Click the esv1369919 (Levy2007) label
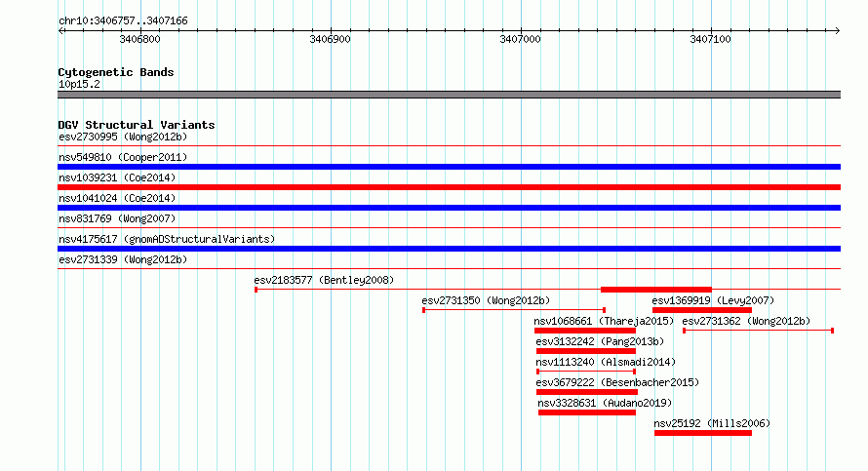The width and height of the screenshot is (868, 471). coord(713,300)
